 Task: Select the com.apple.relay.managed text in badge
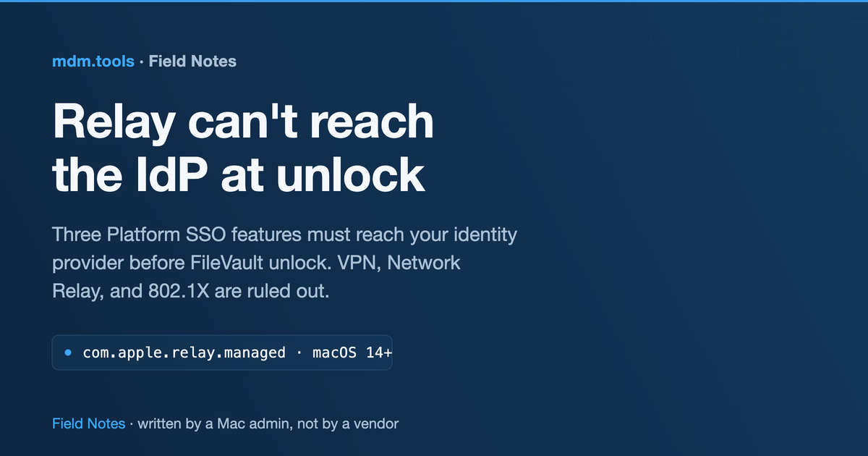pyautogui.click(x=184, y=352)
